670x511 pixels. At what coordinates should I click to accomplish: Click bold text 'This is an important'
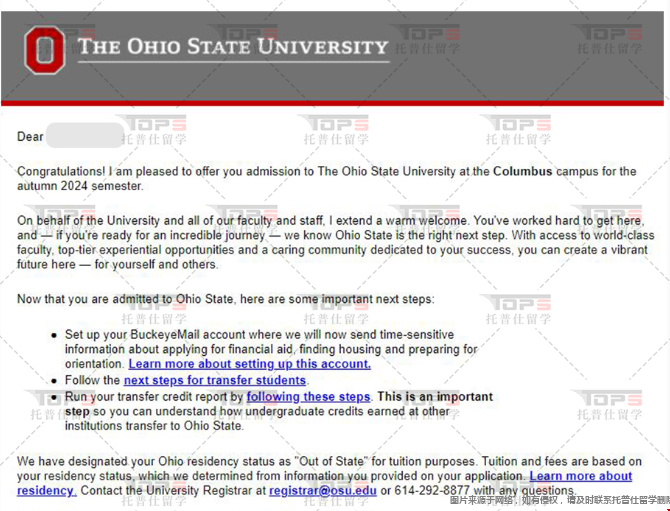click(435, 396)
